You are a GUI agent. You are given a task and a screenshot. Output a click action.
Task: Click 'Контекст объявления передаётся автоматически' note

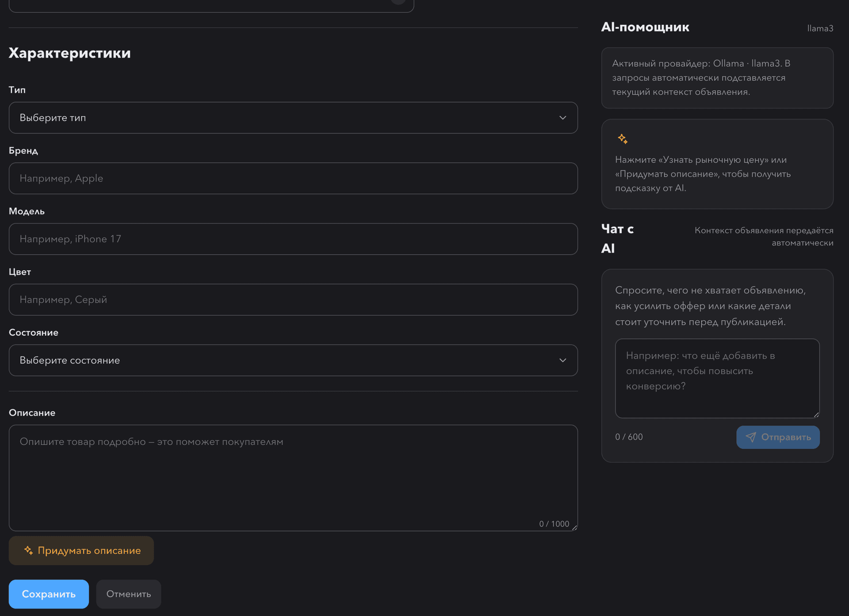tap(764, 237)
